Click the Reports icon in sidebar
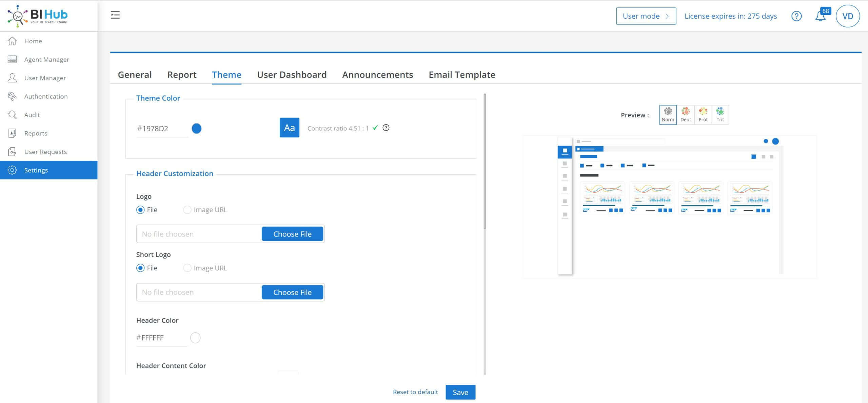This screenshot has width=868, height=403. 12,133
